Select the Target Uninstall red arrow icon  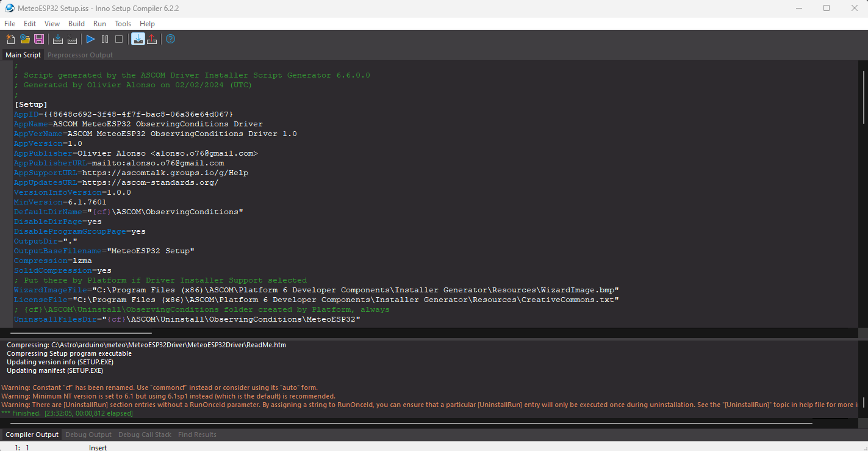pyautogui.click(x=152, y=39)
